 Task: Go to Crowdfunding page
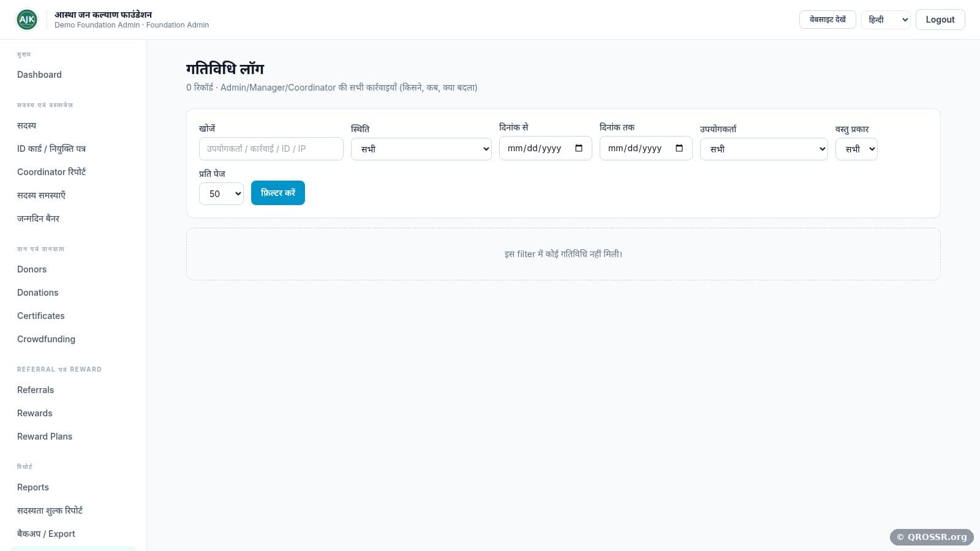(46, 339)
